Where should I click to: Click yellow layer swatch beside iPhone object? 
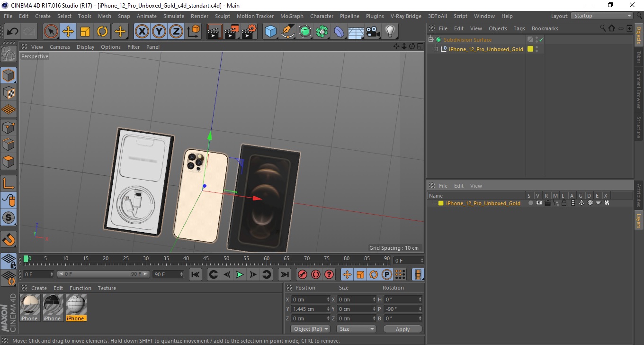530,49
